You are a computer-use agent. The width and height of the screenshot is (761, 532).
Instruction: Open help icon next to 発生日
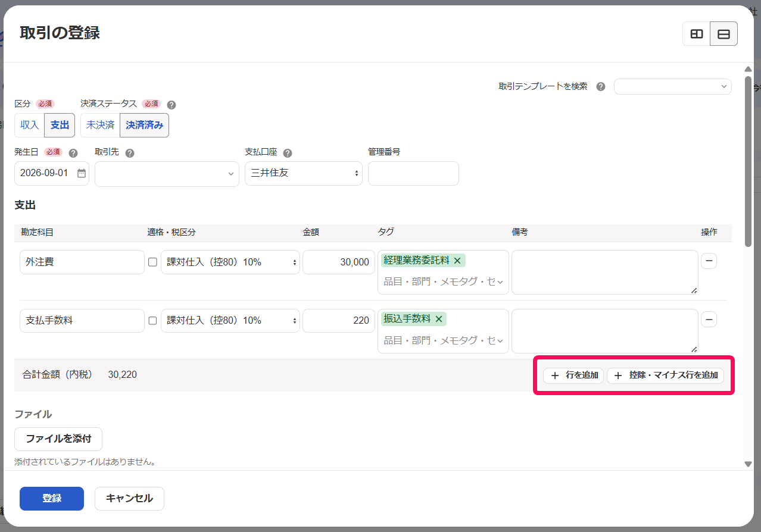73,153
